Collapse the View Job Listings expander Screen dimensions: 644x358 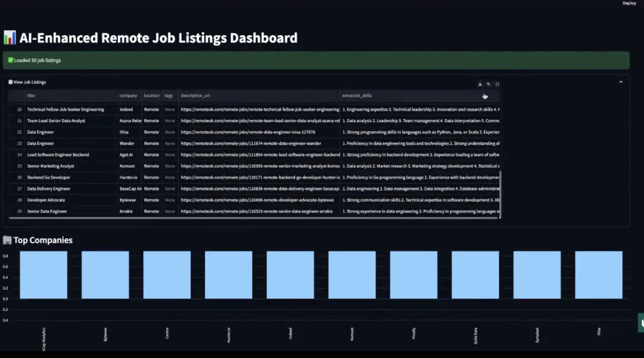621,82
